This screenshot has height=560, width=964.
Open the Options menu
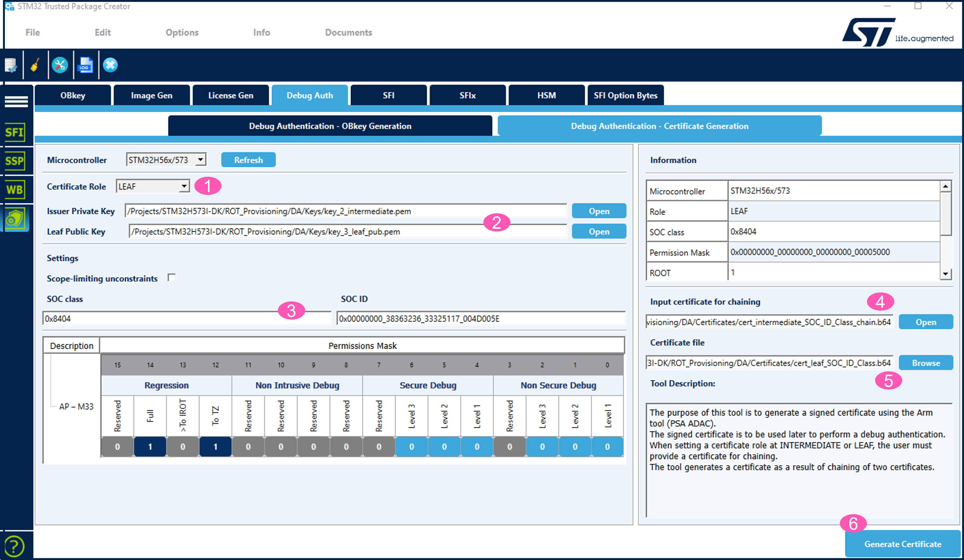click(182, 33)
